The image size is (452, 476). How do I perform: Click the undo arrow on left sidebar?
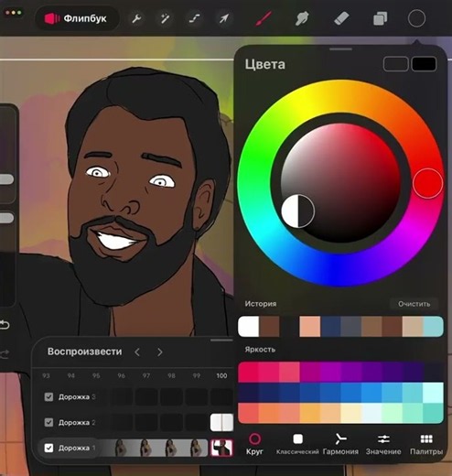(x=5, y=325)
